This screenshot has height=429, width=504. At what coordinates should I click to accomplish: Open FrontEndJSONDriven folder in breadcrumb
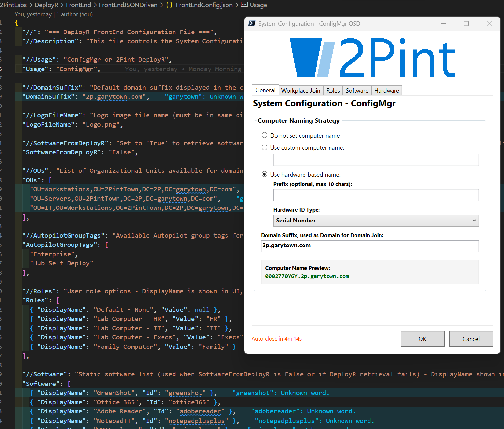point(128,5)
